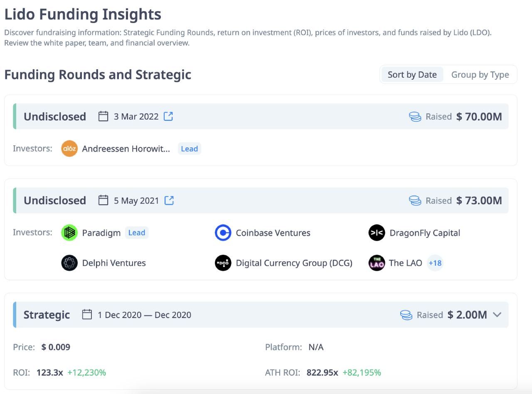Click coins icon next to $ 2.00M
Image resolution: width=532 pixels, height=394 pixels.
point(406,315)
